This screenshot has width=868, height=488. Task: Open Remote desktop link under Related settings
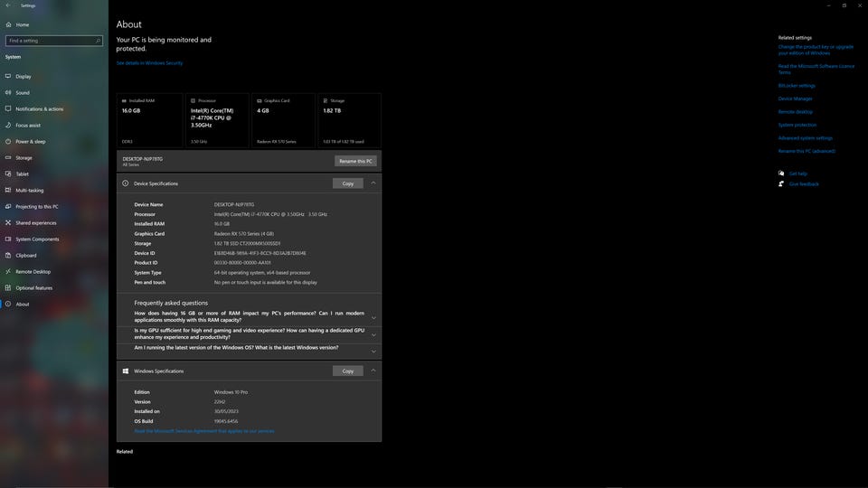pyautogui.click(x=796, y=112)
